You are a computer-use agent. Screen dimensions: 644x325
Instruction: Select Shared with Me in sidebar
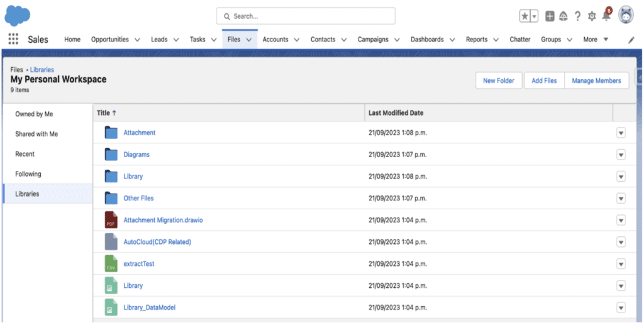tap(36, 134)
